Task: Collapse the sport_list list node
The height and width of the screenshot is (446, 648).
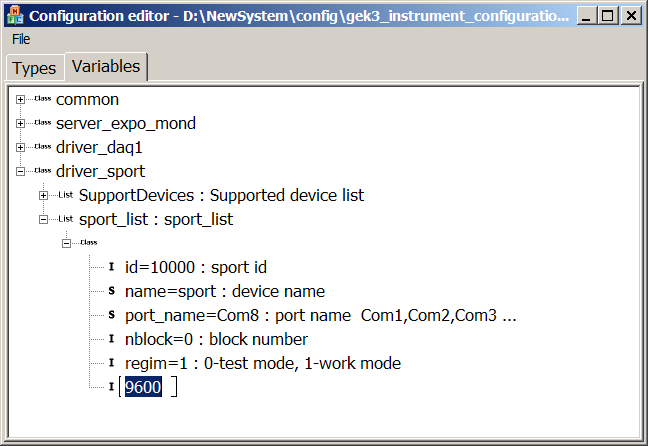Action: 43,219
